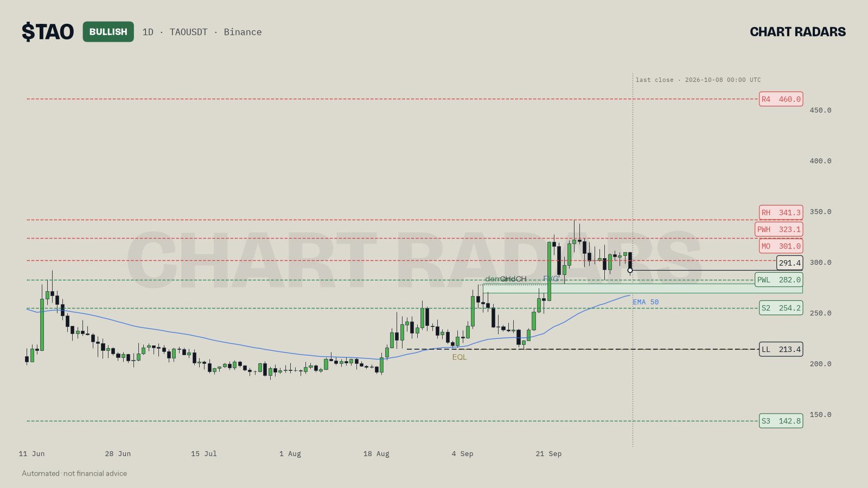Click the 11 Jun date label
The width and height of the screenshot is (868, 488).
pos(32,454)
